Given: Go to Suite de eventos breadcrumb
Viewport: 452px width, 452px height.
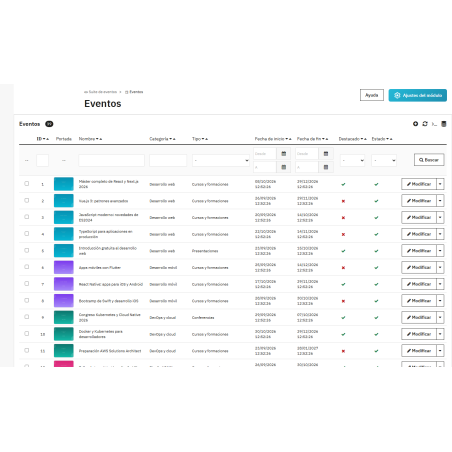Looking at the screenshot, I should (101, 92).
